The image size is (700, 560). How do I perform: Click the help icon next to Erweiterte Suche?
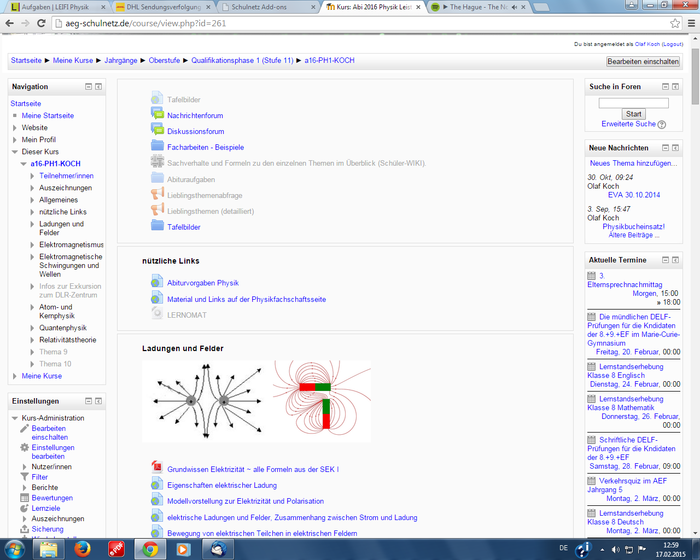pyautogui.click(x=662, y=125)
